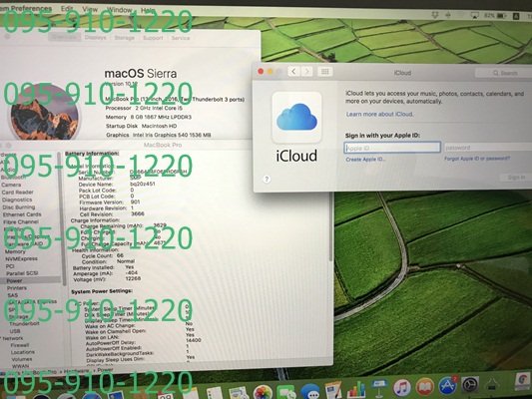Click the input source icon in the menu bar
This screenshot has height=399, width=532.
516,16
